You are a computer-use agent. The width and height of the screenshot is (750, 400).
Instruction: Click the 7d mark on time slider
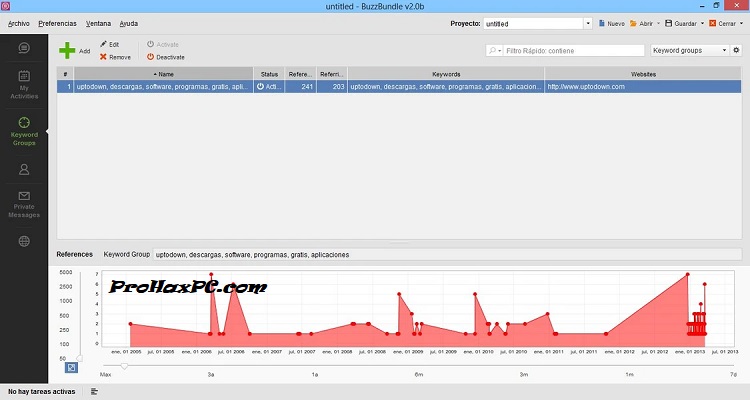pyautogui.click(x=733, y=374)
